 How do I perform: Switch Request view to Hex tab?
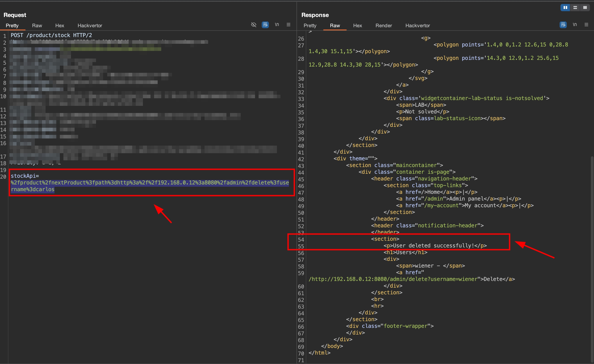(x=60, y=25)
